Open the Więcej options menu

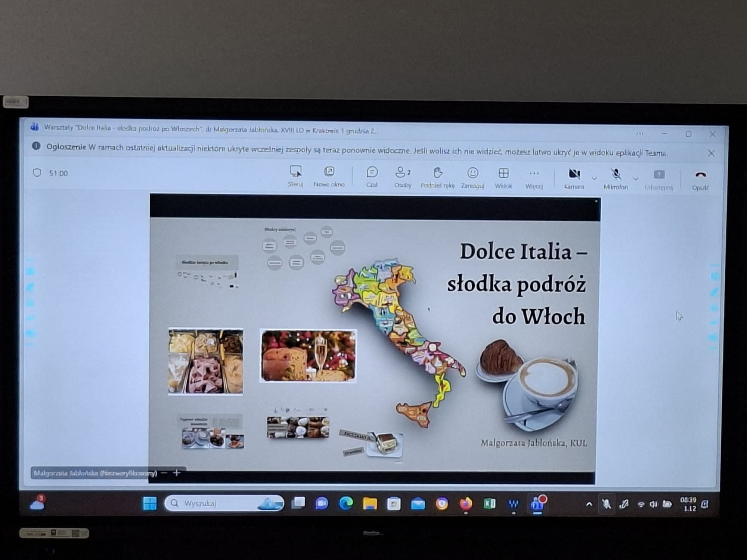tap(534, 178)
